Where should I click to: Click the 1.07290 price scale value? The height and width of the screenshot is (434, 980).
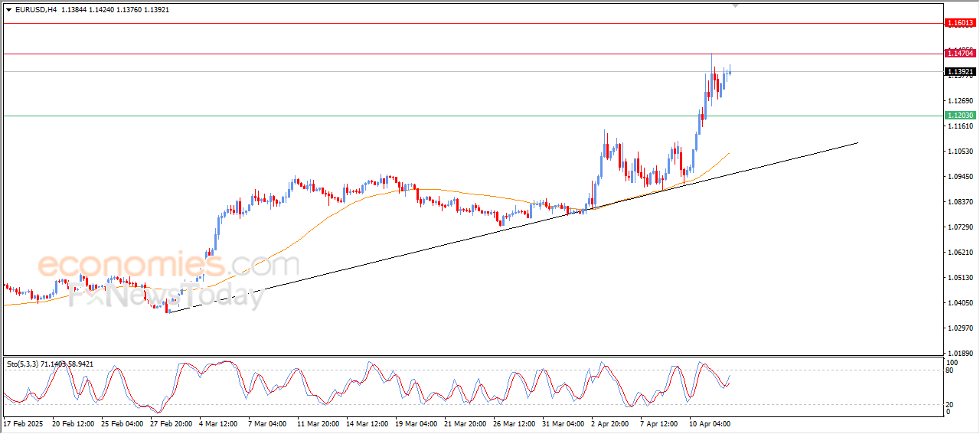[x=960, y=227]
